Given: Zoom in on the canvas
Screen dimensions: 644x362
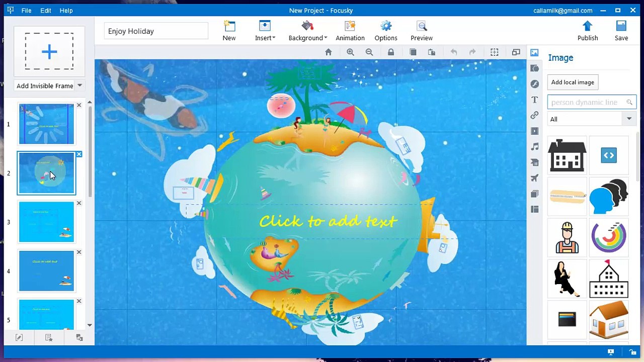Looking at the screenshot, I should pyautogui.click(x=350, y=52).
